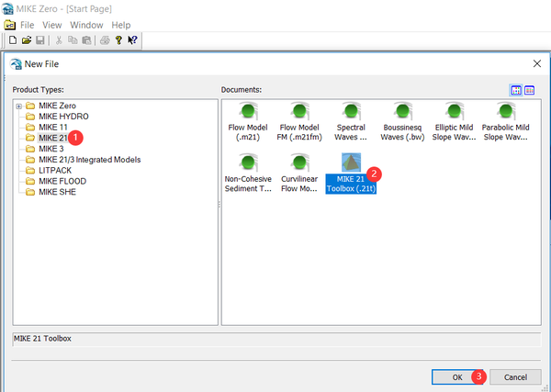Choose the Parabolic Mild Slope Waves icon
Image resolution: width=551 pixels, height=392 pixels.
pyautogui.click(x=505, y=111)
